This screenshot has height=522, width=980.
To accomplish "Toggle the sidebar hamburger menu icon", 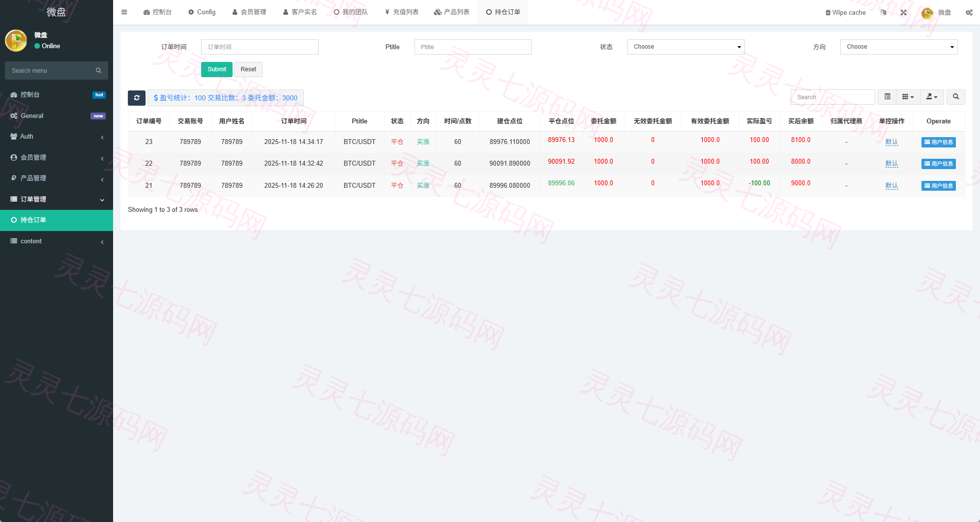I will pyautogui.click(x=124, y=12).
